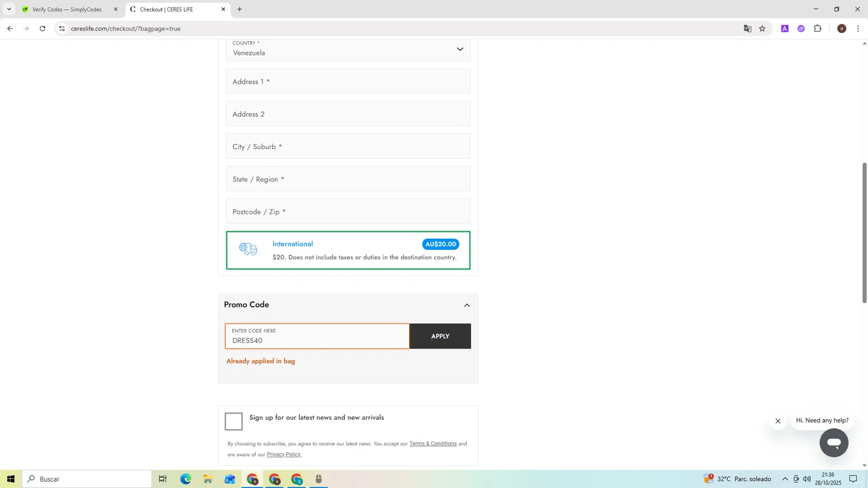Check the newsletter sign-up checkbox
868x488 pixels.
tap(234, 422)
